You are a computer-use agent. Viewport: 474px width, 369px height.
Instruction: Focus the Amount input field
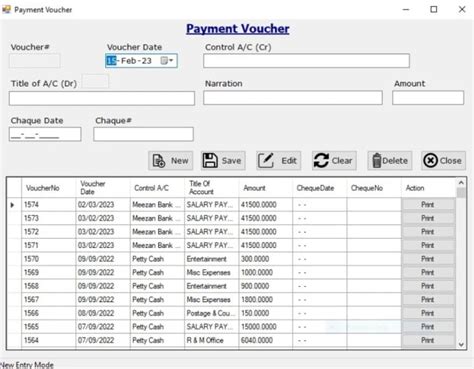tap(428, 98)
